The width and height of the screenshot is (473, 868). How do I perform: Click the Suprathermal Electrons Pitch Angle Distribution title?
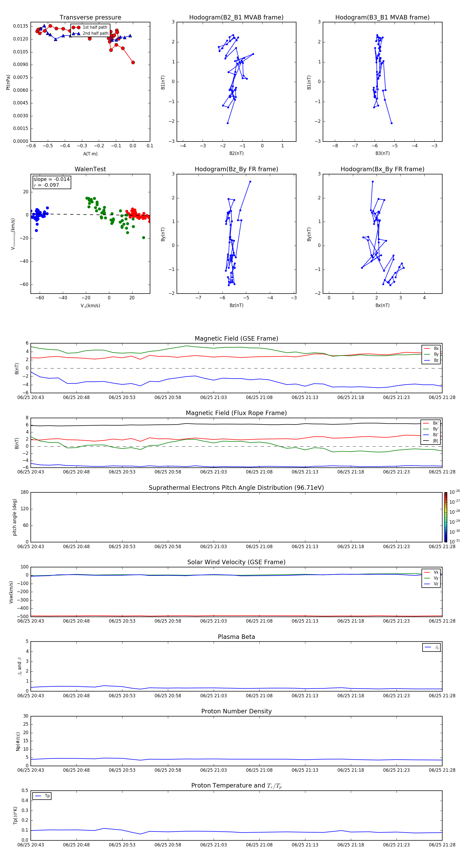pos(236,488)
